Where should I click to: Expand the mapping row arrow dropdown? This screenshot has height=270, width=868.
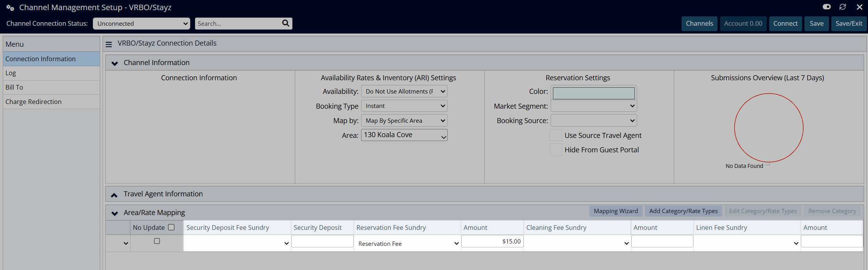pyautogui.click(x=126, y=244)
